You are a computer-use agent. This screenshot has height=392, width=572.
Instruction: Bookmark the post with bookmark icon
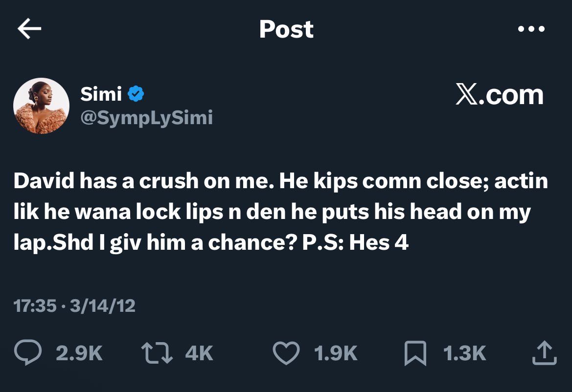click(x=416, y=353)
